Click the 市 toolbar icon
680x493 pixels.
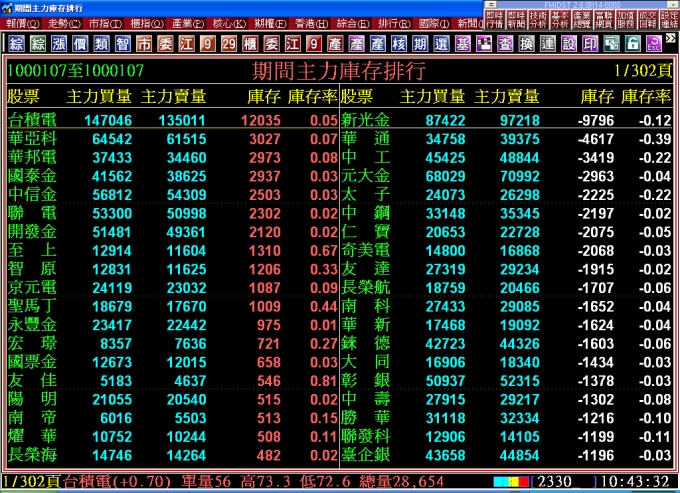click(x=144, y=44)
